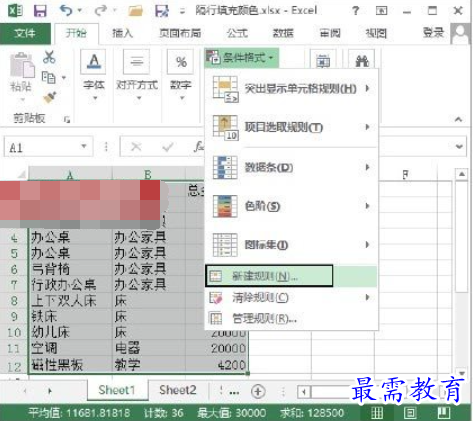
Task: Click the sheet tab next arrow
Action: [49, 391]
